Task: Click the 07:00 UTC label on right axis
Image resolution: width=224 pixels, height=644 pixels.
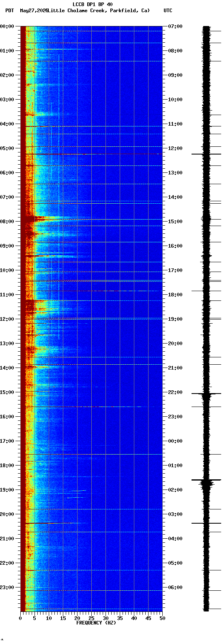Action: 175,26
